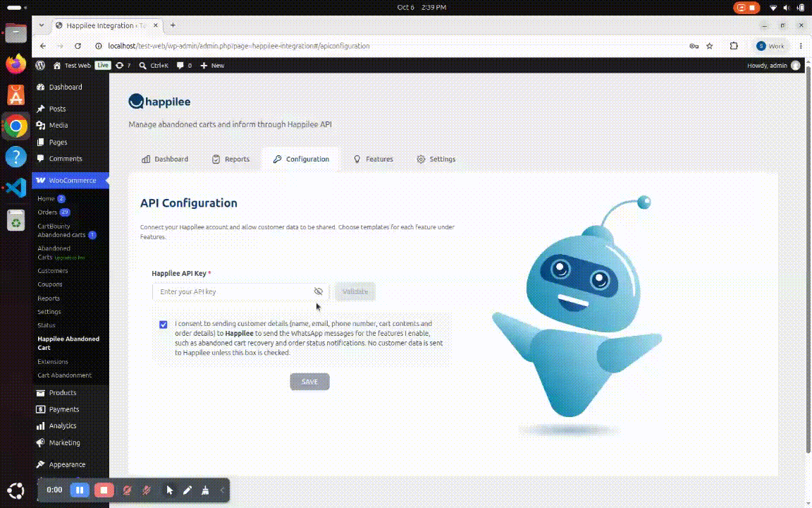
Task: Open Visual Studio Code from dock
Action: tap(16, 188)
